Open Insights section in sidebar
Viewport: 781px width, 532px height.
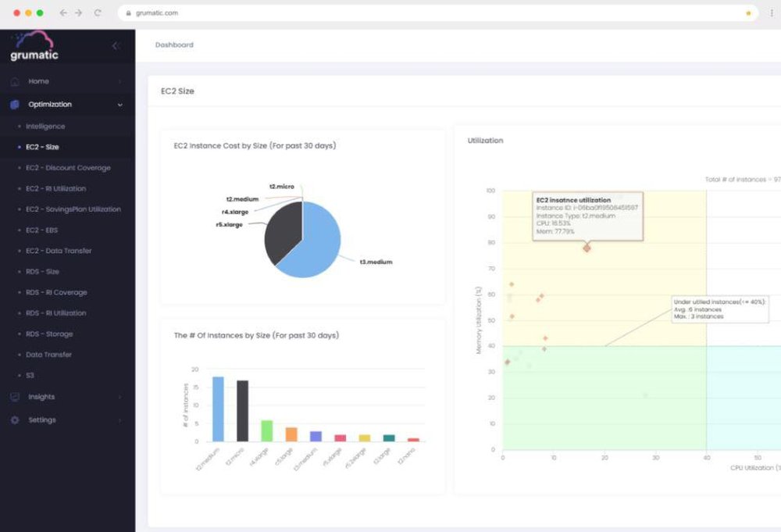67,397
